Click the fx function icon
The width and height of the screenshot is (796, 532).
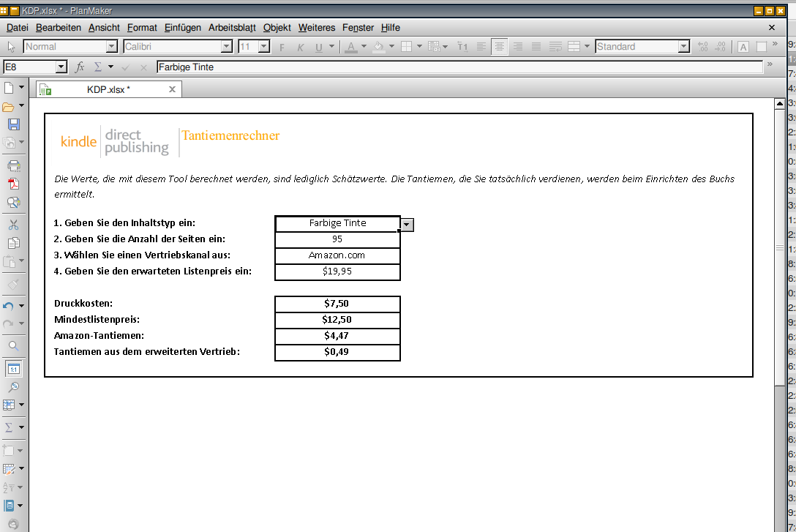[80, 67]
